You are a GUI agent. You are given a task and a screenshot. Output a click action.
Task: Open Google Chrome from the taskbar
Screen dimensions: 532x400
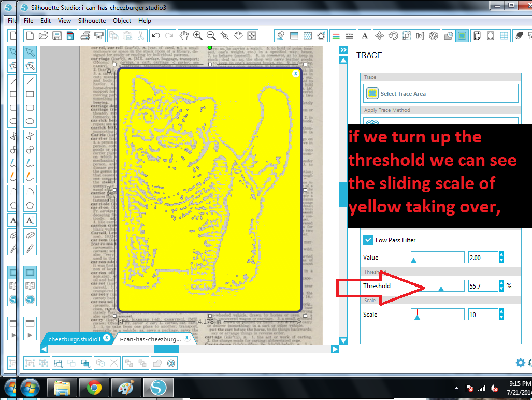94,388
